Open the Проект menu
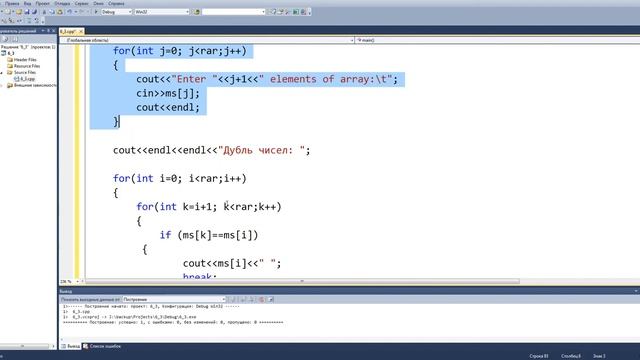 (42, 4)
